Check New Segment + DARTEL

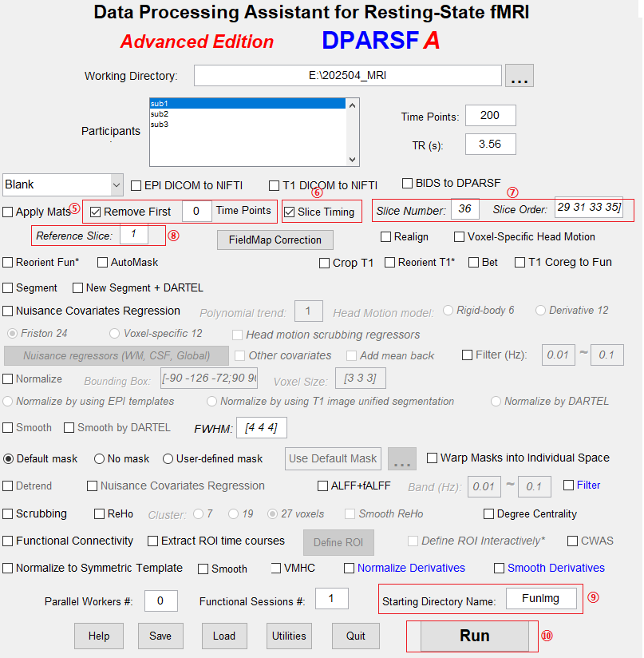[77, 288]
